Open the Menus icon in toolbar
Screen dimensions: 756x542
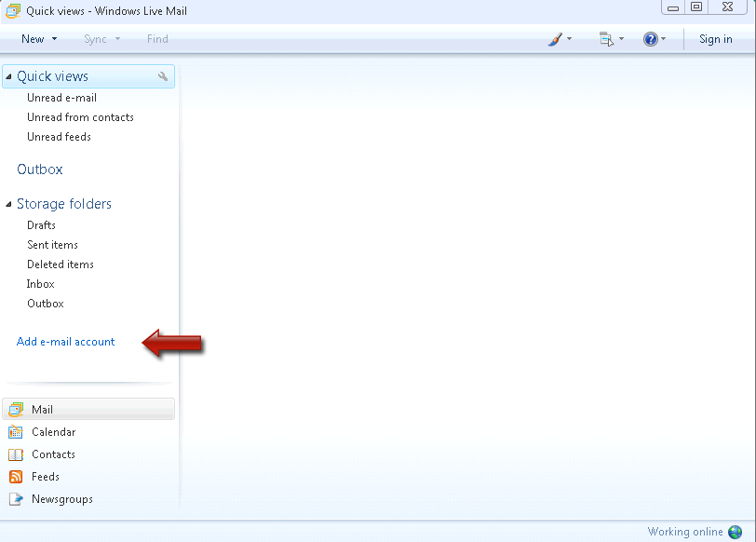tap(606, 39)
